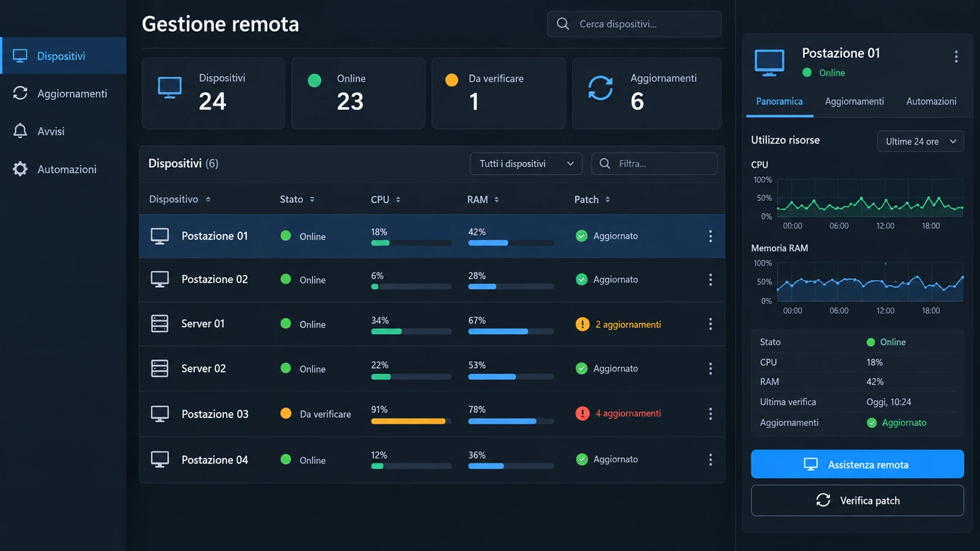Click the Server 02 rack icon

160,368
